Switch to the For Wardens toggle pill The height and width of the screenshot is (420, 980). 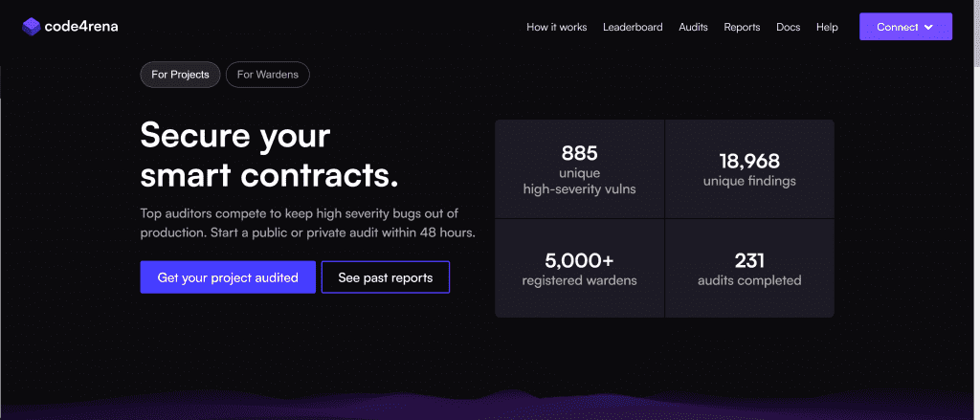[268, 75]
